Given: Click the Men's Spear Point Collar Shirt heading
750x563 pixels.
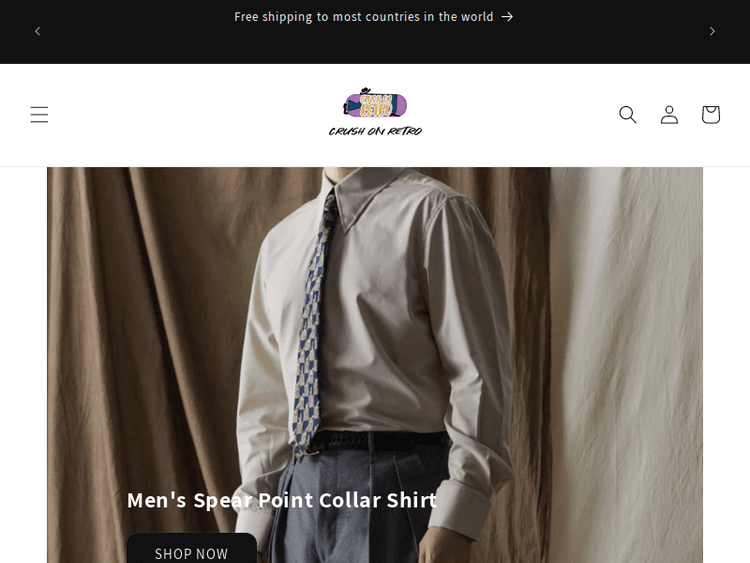Looking at the screenshot, I should click(282, 500).
